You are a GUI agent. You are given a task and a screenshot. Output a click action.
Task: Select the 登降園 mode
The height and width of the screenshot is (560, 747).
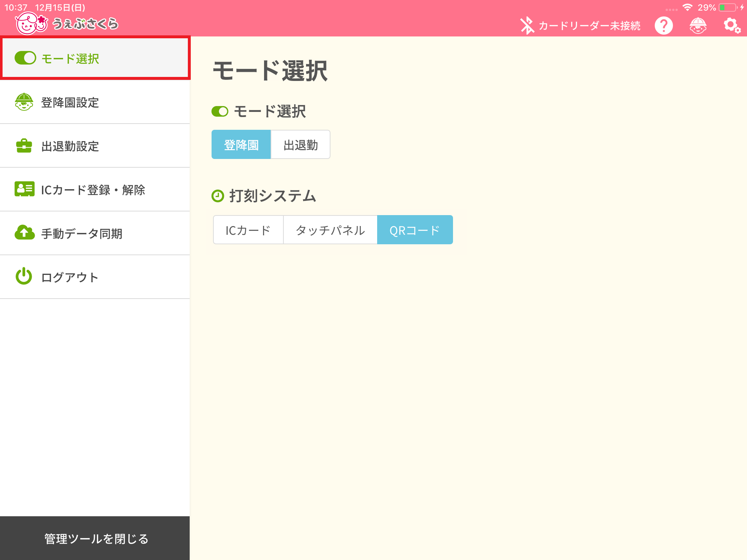pyautogui.click(x=241, y=144)
